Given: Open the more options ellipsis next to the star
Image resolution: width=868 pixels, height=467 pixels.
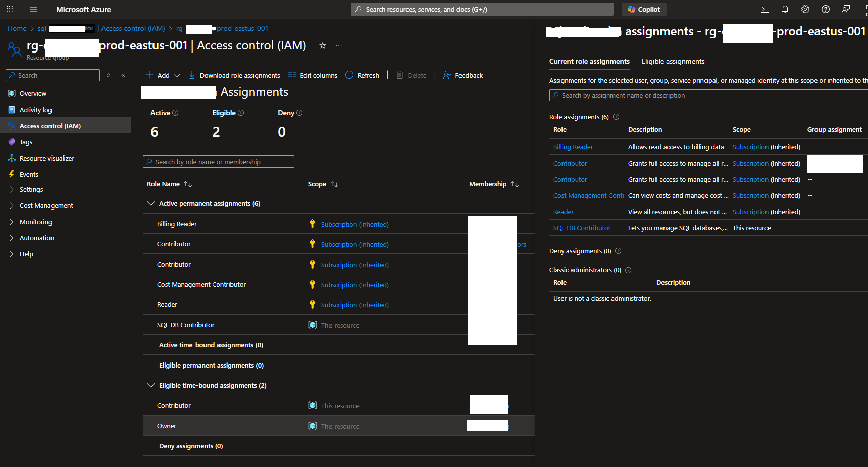Looking at the screenshot, I should 339,45.
